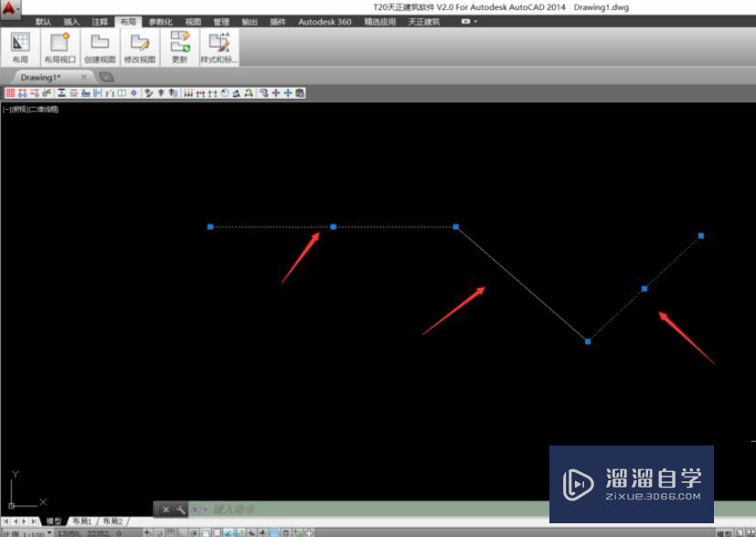Switch to the 参数化 ribbon tab
This screenshot has width=756, height=537.
tap(161, 22)
